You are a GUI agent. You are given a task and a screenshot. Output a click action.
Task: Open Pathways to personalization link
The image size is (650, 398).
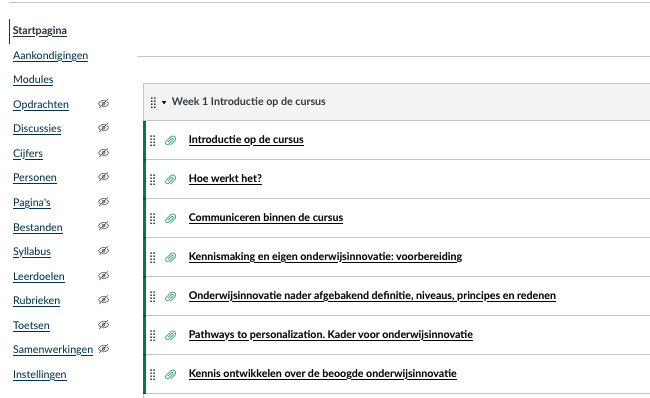click(x=330, y=335)
